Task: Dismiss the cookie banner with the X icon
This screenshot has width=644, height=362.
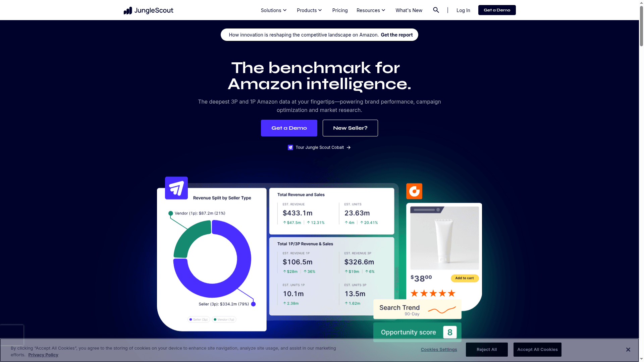Action: (628, 349)
